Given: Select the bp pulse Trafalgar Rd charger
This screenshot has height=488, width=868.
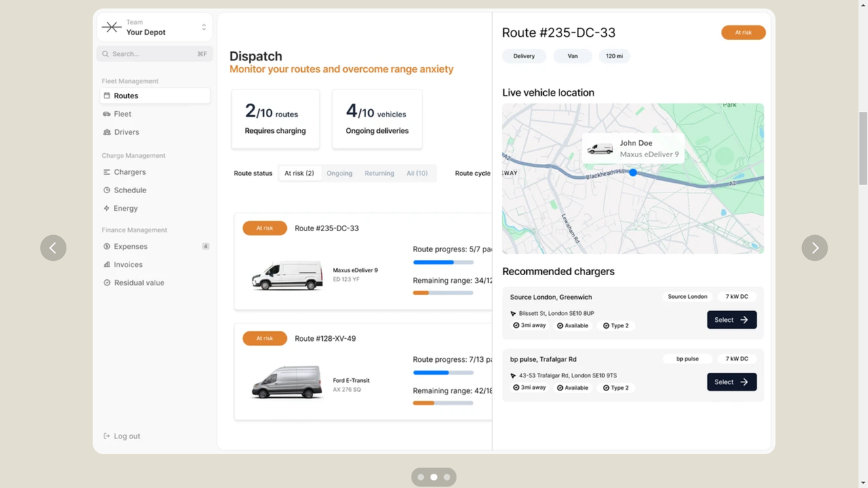Looking at the screenshot, I should [732, 382].
